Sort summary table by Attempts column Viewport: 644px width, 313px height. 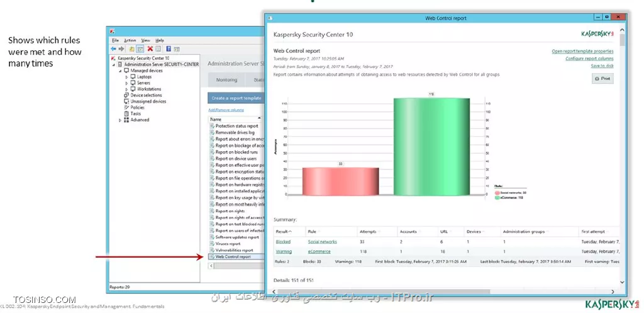377,232
